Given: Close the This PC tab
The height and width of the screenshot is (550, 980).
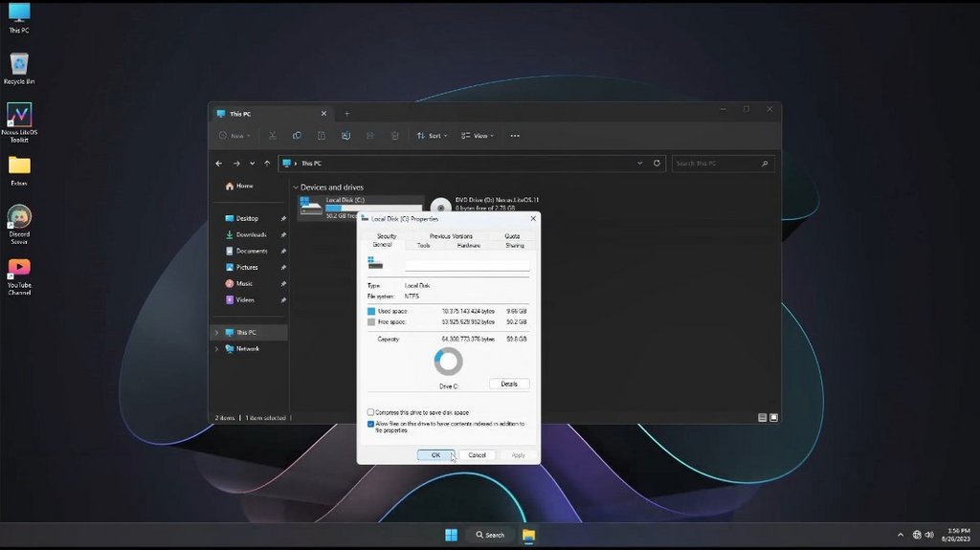Looking at the screenshot, I should pyautogui.click(x=323, y=114).
